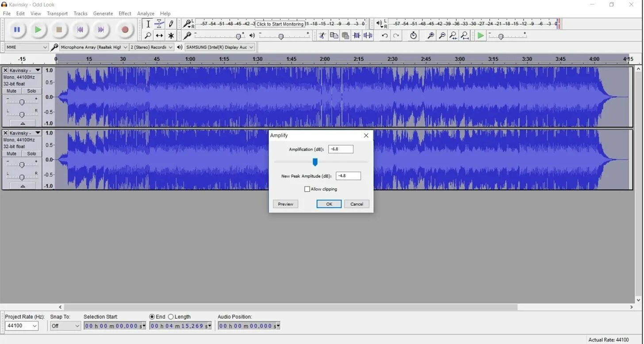Open the MME audio host dropdown
The image size is (644, 344).
tap(27, 47)
